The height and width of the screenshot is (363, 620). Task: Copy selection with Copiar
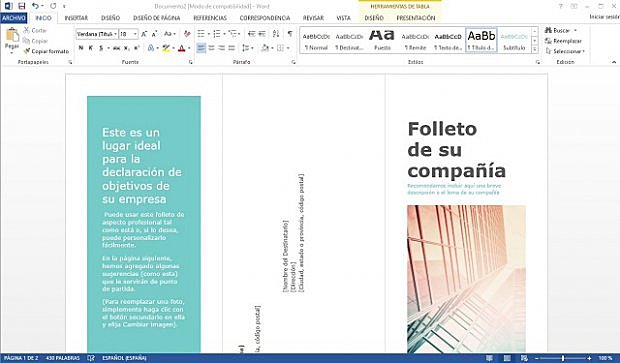(x=35, y=41)
